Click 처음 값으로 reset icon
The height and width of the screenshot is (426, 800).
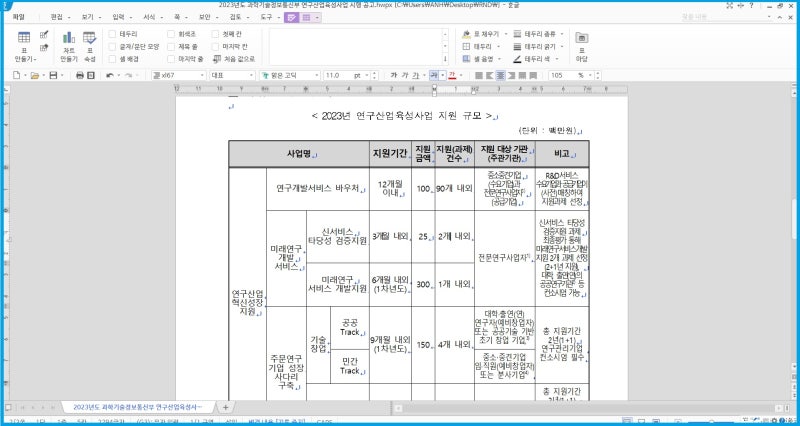pos(217,59)
